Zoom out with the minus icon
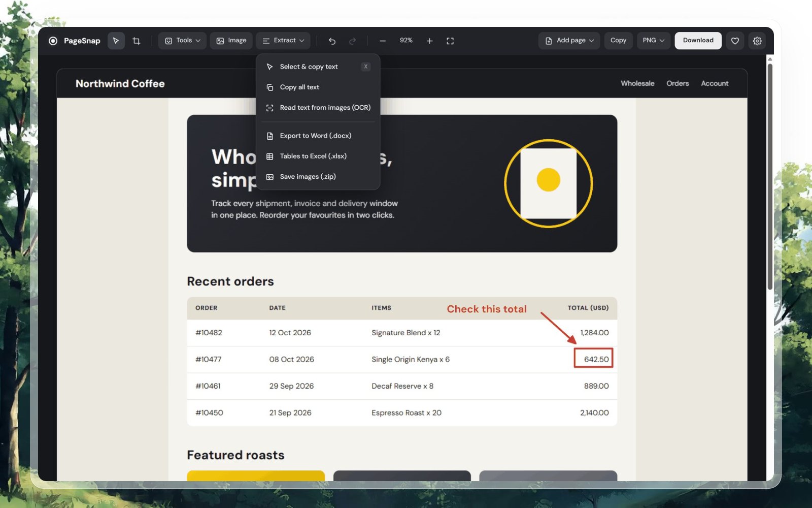The image size is (812, 508). (383, 41)
